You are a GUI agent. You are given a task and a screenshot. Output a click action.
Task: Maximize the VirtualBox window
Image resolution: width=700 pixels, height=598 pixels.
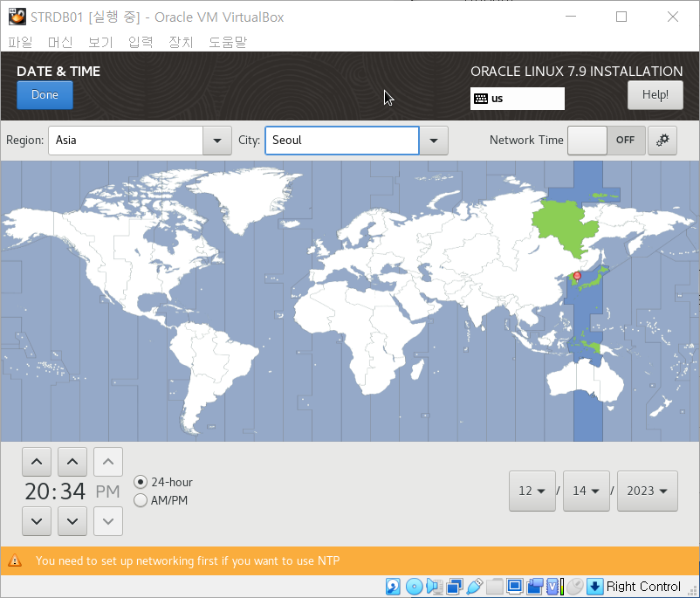(x=621, y=17)
